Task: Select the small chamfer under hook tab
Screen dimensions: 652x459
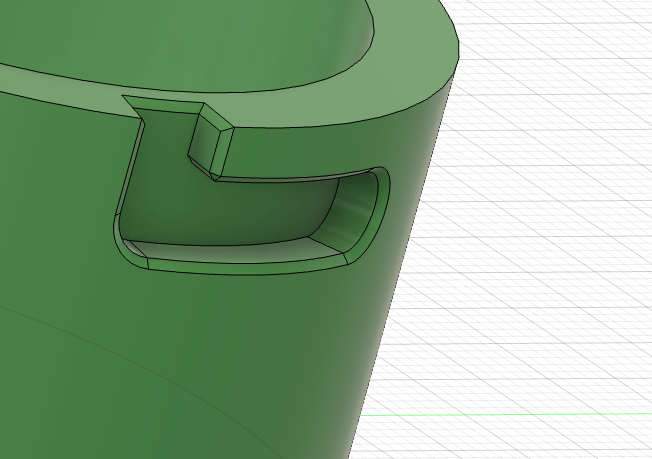Action: coord(205,170)
